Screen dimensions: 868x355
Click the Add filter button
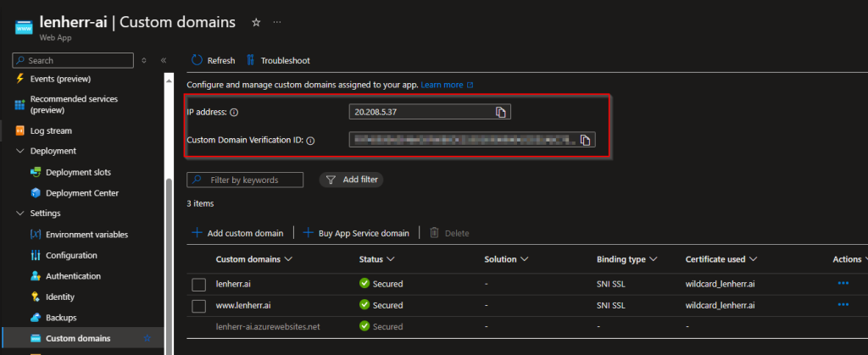352,180
